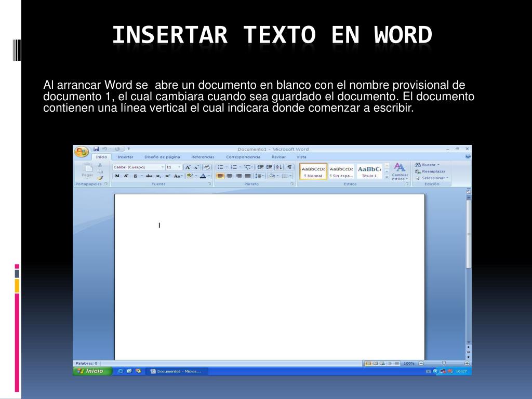Screen dimensions: 532x399
Task: Toggle strikethrough (abc) formatting
Action: click(149, 176)
